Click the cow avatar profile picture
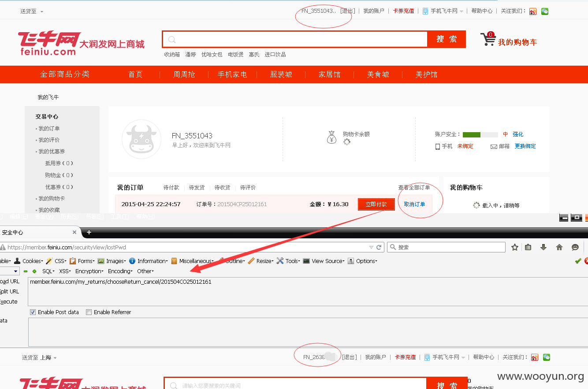This screenshot has width=588, height=389. pos(141,139)
